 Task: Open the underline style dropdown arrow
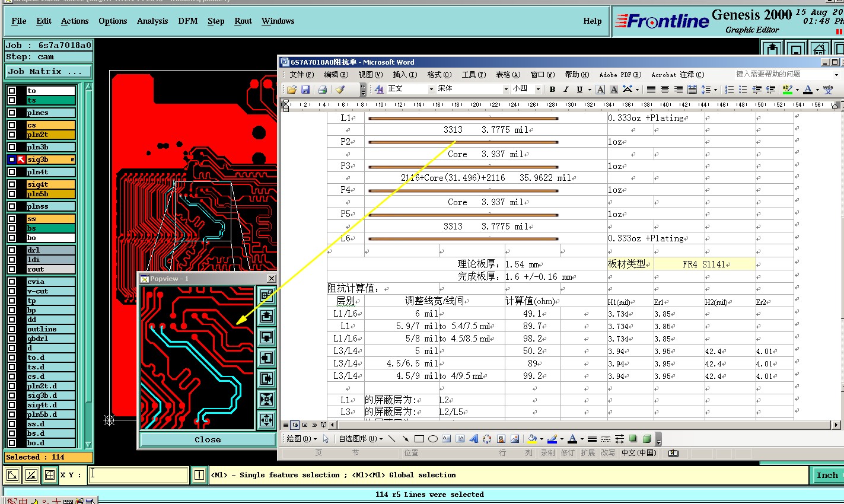[x=589, y=90]
